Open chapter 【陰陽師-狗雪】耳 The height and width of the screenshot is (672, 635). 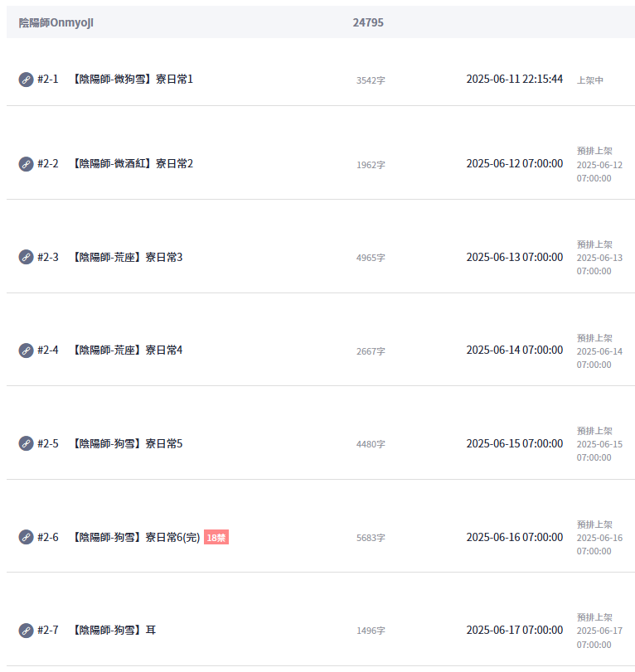click(114, 630)
